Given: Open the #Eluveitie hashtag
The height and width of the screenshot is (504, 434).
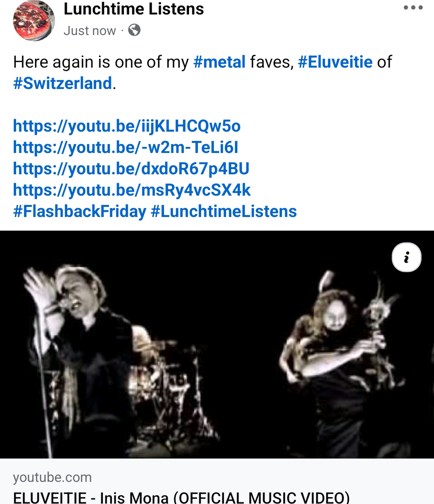Looking at the screenshot, I should [x=335, y=62].
